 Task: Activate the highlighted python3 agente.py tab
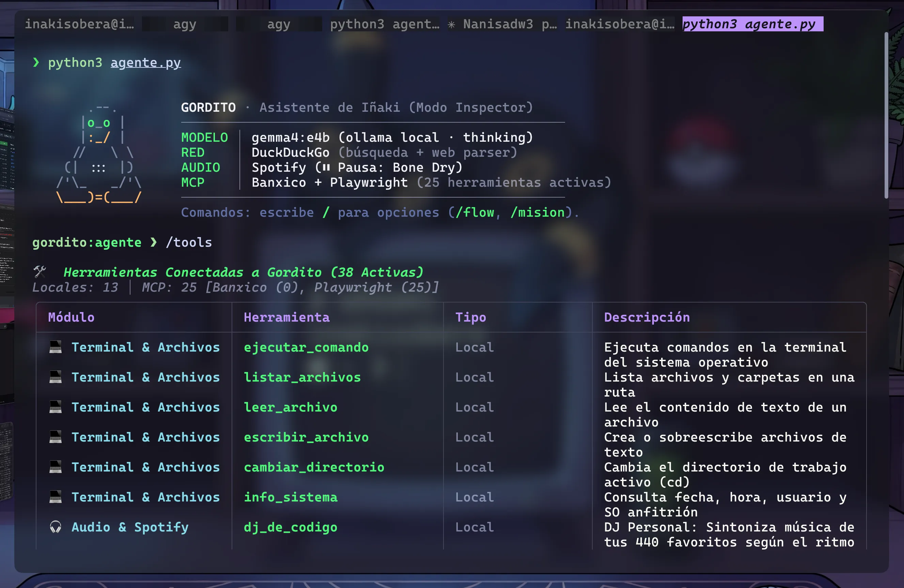click(x=752, y=24)
